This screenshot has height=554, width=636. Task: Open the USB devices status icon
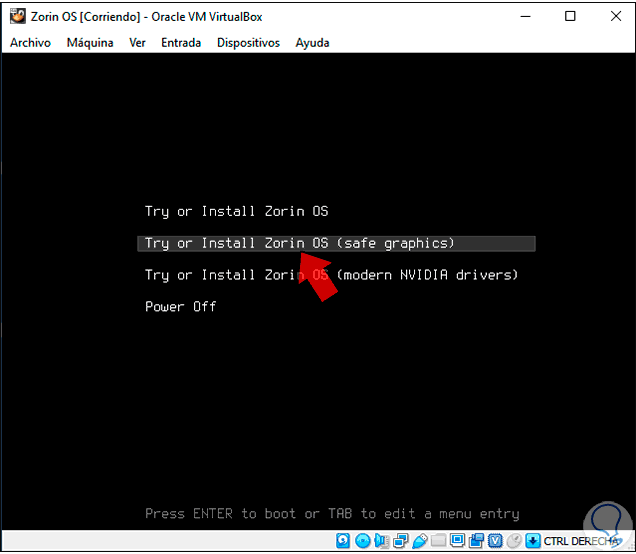[x=420, y=541]
